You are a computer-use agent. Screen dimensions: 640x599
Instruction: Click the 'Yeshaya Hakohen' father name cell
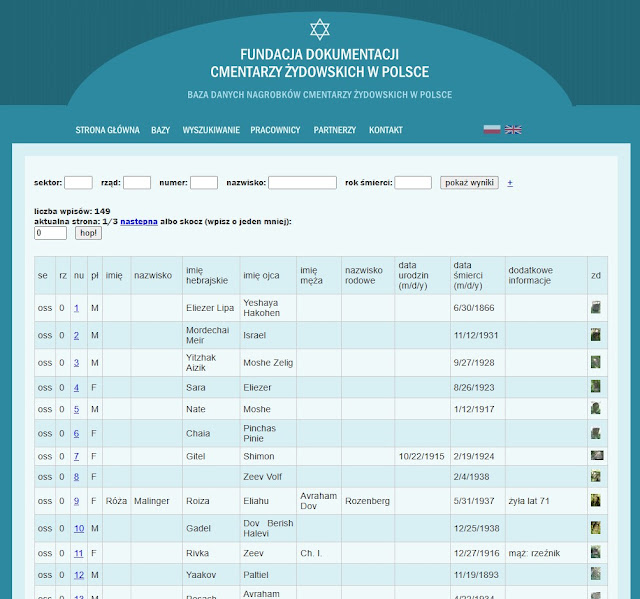point(268,308)
